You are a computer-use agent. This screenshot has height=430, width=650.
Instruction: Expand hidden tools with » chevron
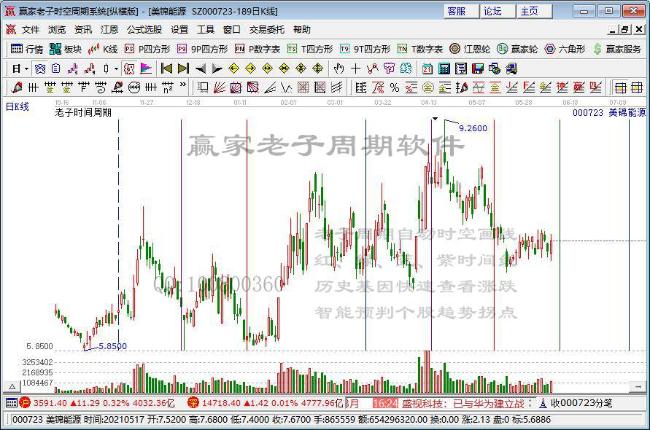point(183,85)
